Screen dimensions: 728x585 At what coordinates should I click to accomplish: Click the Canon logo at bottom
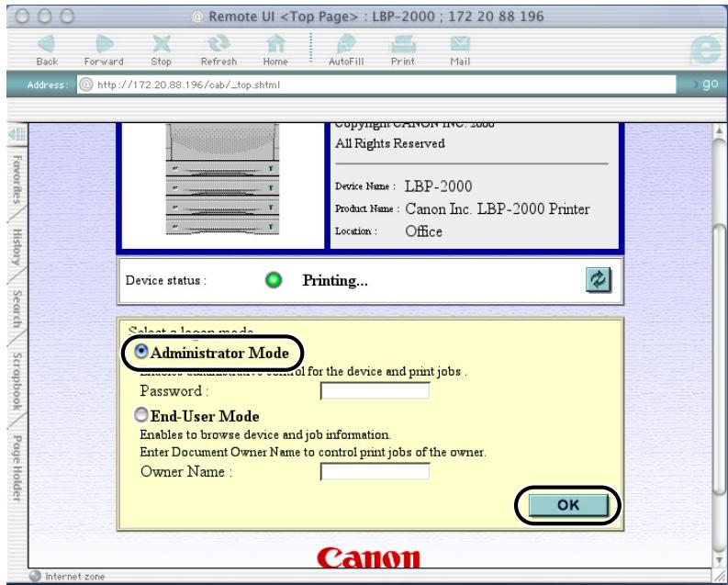click(x=369, y=557)
